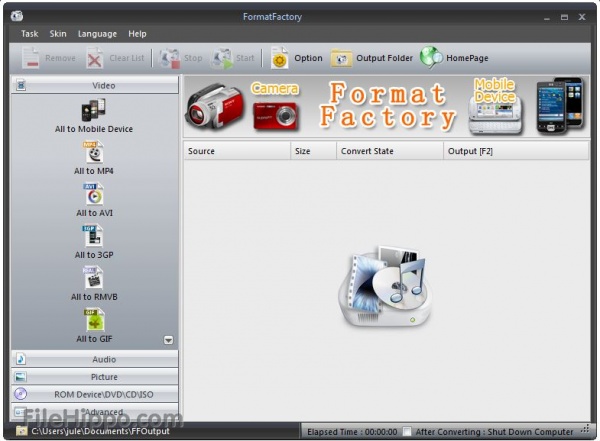Click the Format Factory banner title

click(x=387, y=105)
